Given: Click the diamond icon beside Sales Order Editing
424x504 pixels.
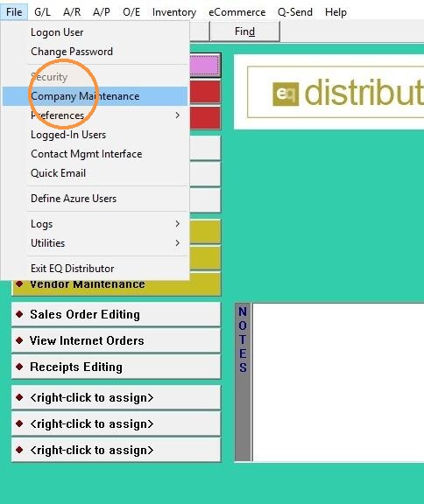Looking at the screenshot, I should click(19, 314).
